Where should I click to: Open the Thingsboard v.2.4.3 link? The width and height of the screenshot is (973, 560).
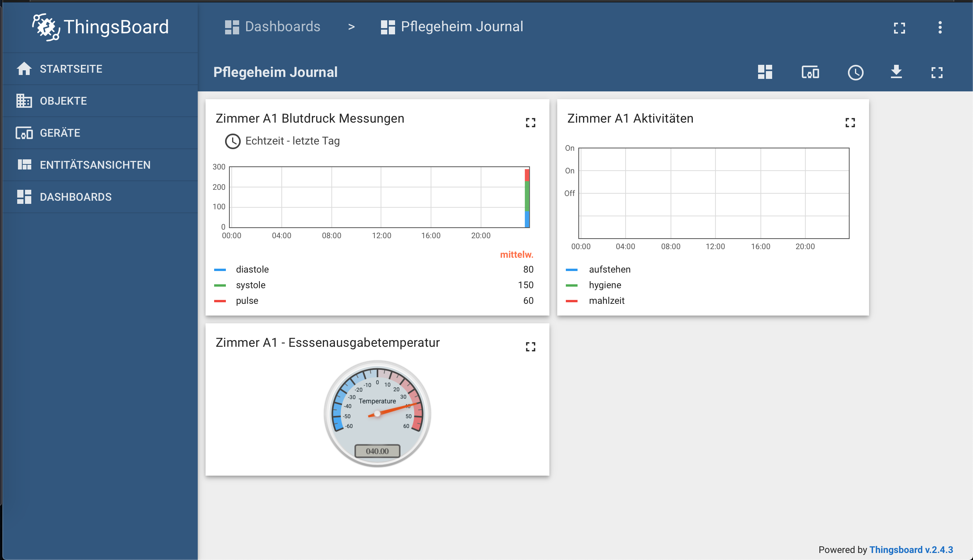(x=911, y=550)
